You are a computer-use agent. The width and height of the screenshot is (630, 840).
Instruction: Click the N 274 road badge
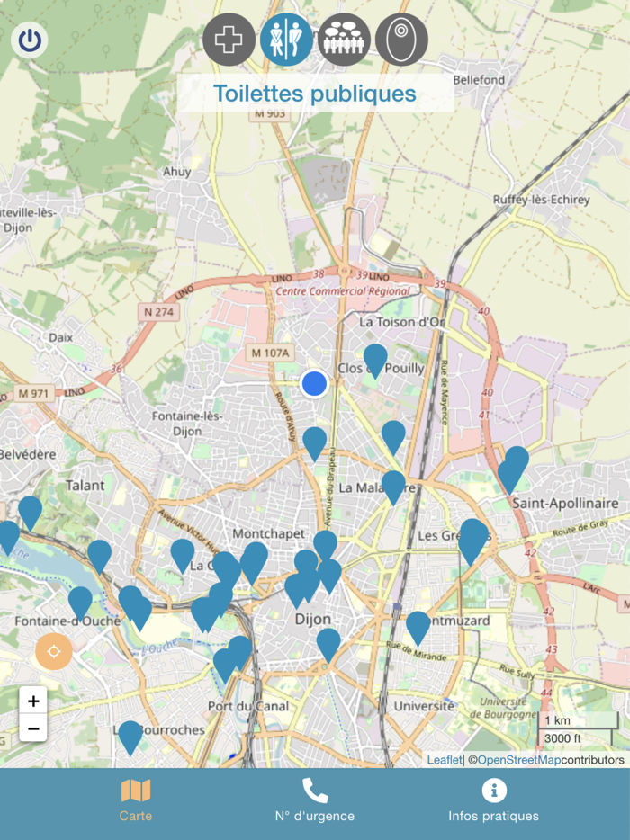click(x=158, y=312)
